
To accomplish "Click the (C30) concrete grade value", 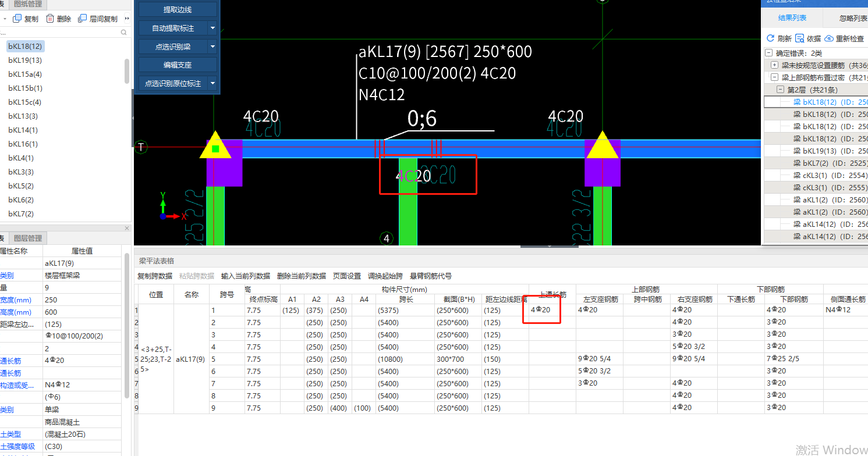I will pyautogui.click(x=83, y=447).
